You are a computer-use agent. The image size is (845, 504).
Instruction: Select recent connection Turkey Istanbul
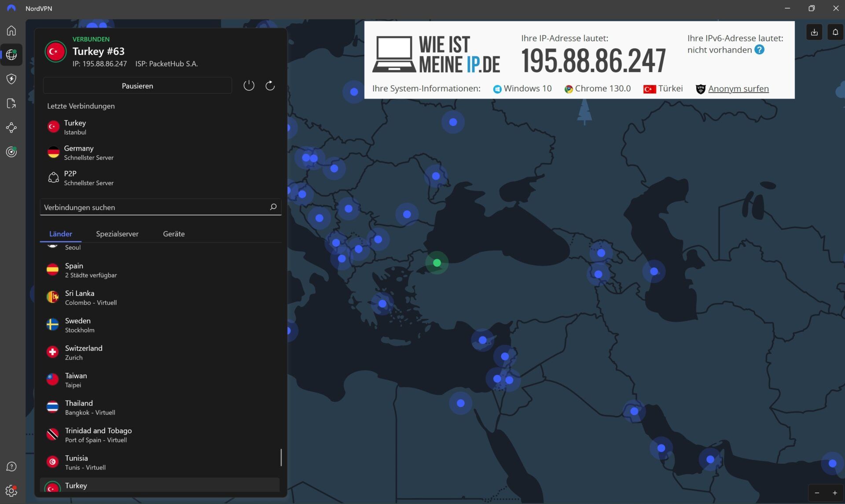pos(160,127)
